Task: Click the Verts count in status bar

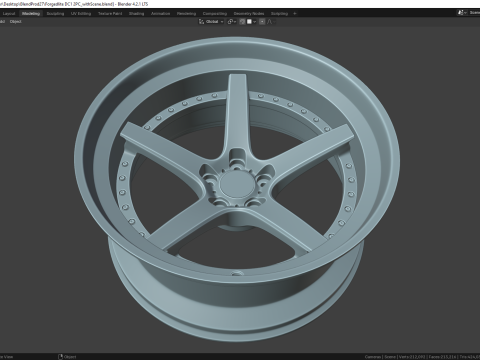Action: click(x=412, y=357)
